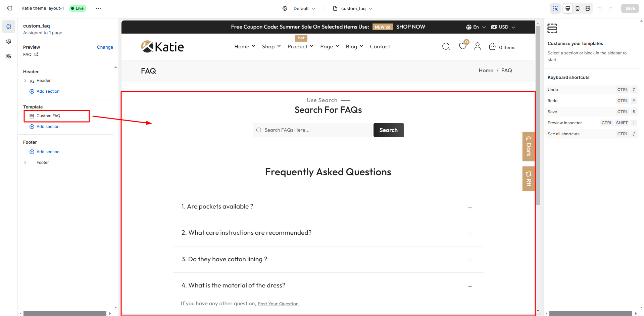644x316 pixels.
Task: Expand the Header section tree item
Action: 26,81
